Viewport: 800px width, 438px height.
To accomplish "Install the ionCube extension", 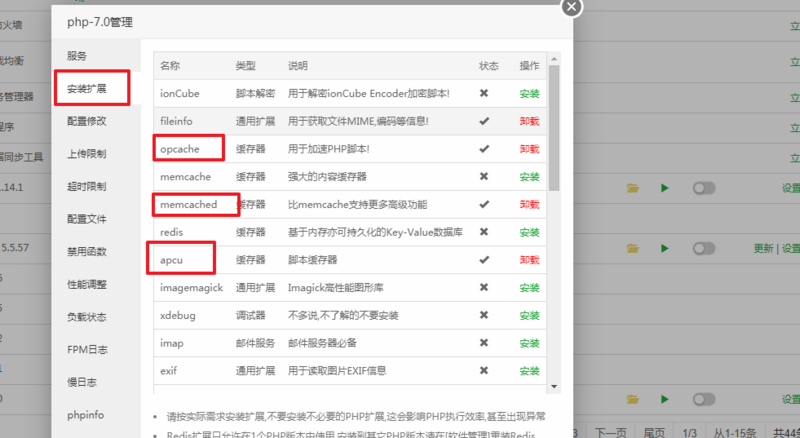I will tap(529, 93).
